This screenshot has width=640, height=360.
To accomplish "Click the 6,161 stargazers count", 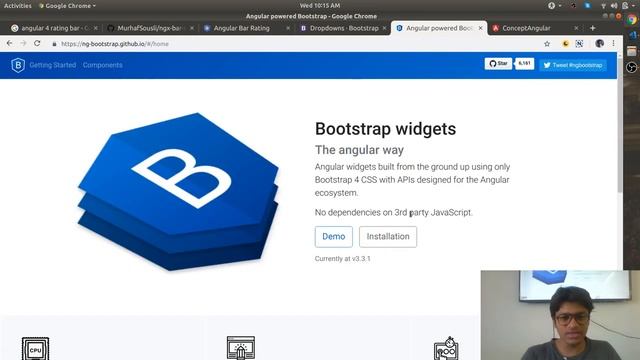I will click(524, 63).
